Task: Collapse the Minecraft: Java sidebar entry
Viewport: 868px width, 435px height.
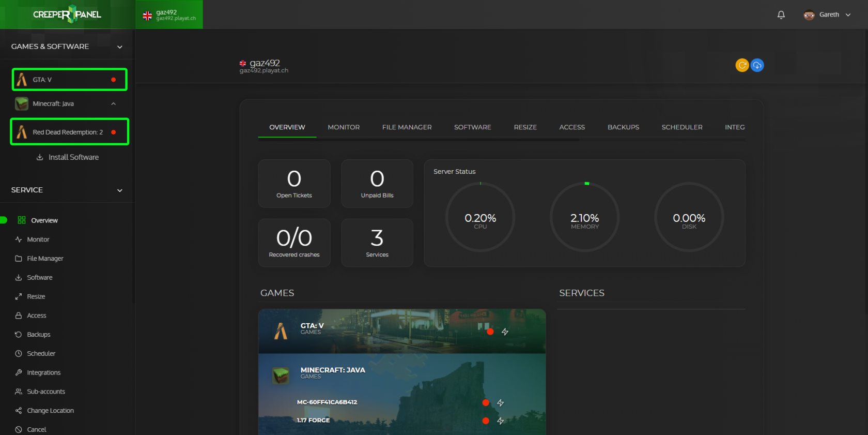Action: pos(114,103)
